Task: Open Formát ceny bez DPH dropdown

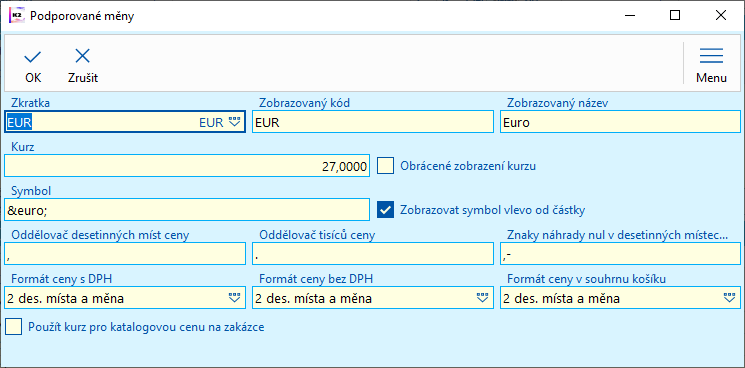Action: [x=482, y=298]
